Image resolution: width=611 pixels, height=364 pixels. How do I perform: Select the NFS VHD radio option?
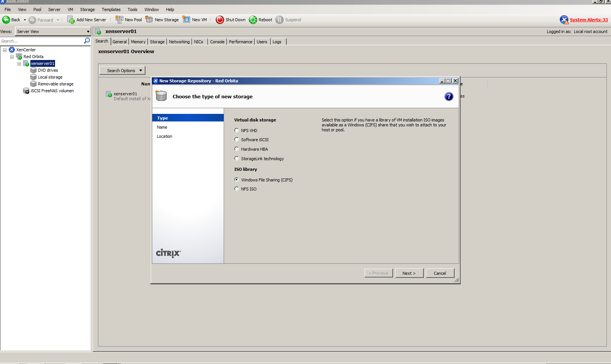(237, 130)
